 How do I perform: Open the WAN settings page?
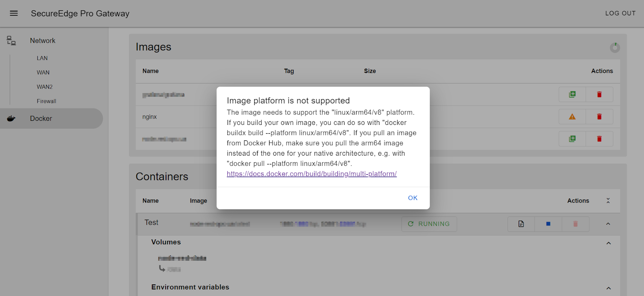tap(43, 72)
